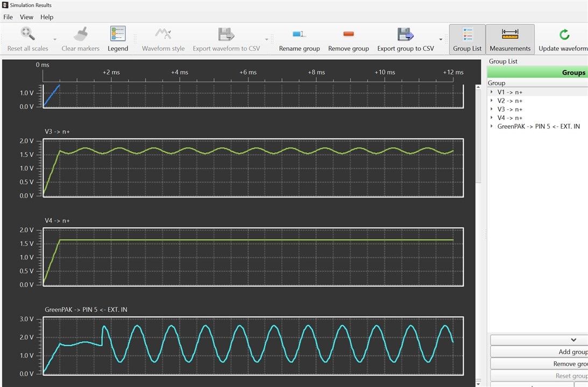This screenshot has width=588, height=387.
Task: Expand the V2 -> n+ group
Action: click(492, 100)
